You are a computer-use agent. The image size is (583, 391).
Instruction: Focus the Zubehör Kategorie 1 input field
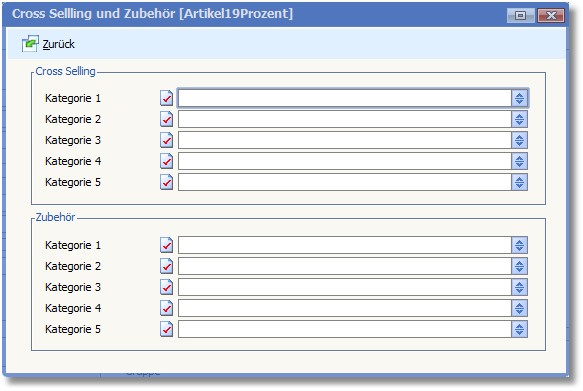tap(345, 245)
